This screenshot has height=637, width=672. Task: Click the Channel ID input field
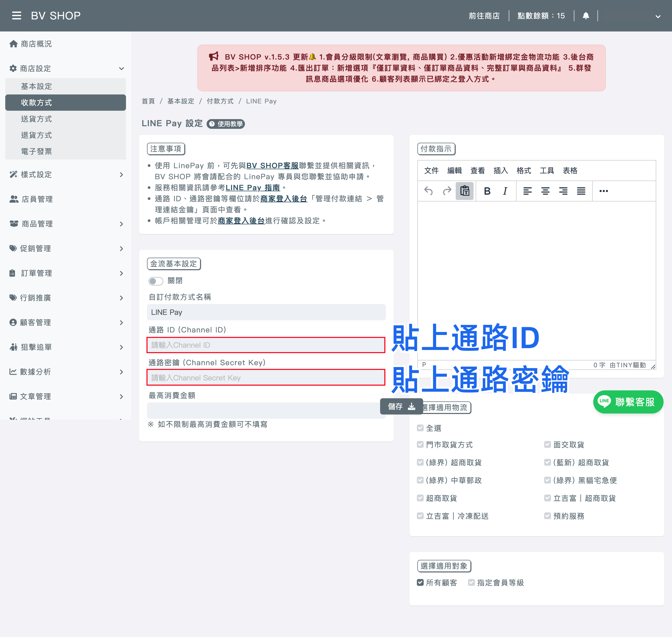[266, 345]
